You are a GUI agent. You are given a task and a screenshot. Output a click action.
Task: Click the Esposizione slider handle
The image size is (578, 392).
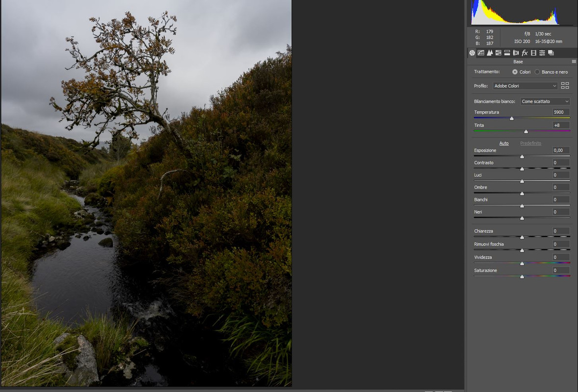click(522, 157)
